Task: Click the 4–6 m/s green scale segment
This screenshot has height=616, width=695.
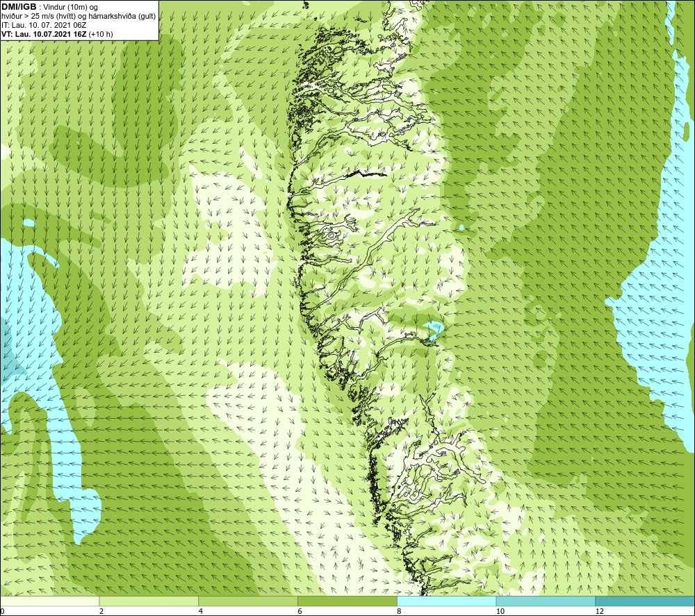Action: pyautogui.click(x=248, y=601)
